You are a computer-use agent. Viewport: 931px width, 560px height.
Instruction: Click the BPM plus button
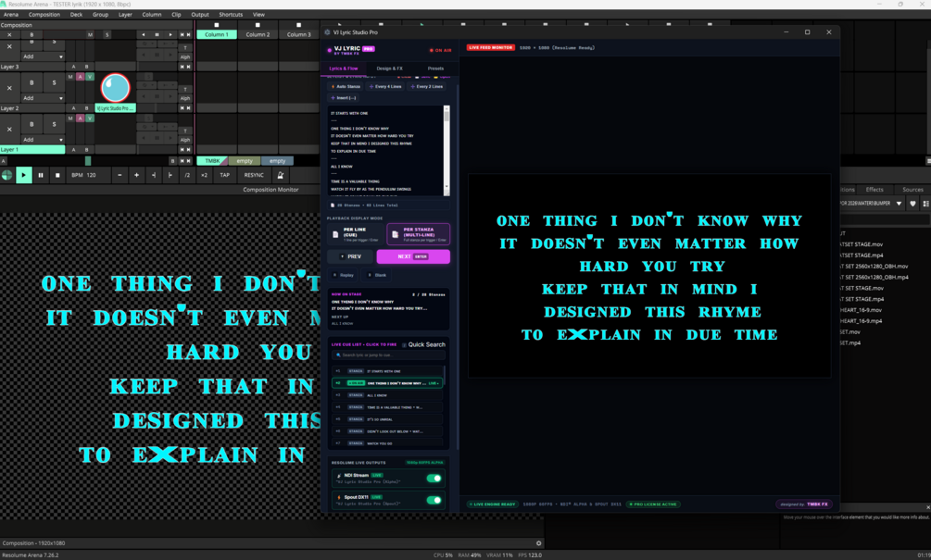tap(136, 175)
